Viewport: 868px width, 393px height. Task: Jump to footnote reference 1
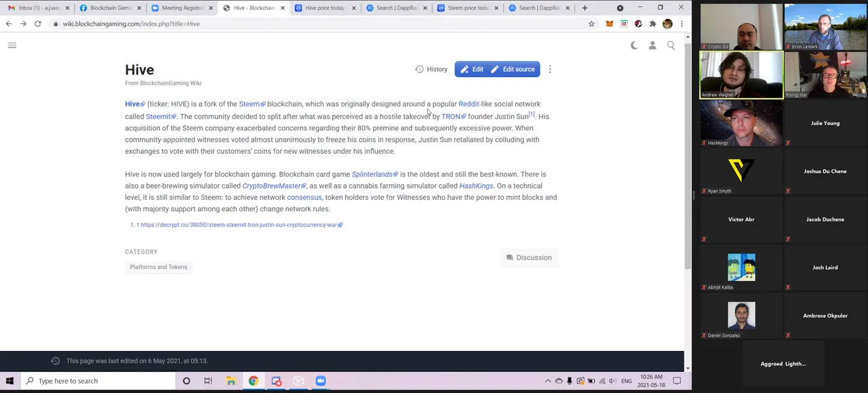(532, 115)
